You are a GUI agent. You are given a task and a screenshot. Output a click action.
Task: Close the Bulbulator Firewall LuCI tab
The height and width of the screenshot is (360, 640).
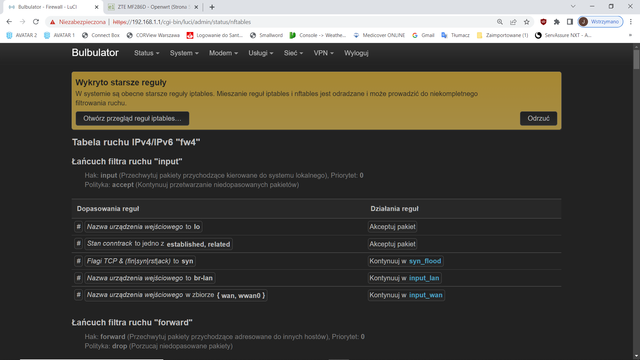(x=96, y=7)
